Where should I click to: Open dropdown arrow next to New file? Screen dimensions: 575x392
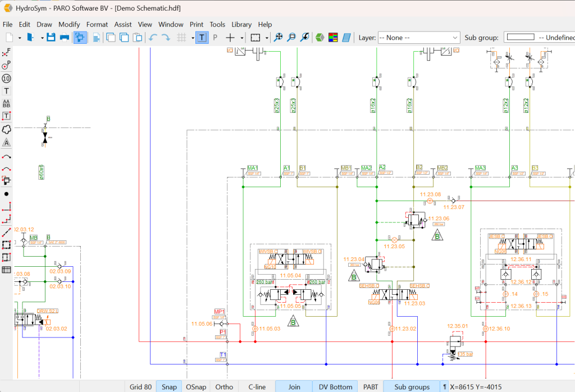(x=20, y=38)
